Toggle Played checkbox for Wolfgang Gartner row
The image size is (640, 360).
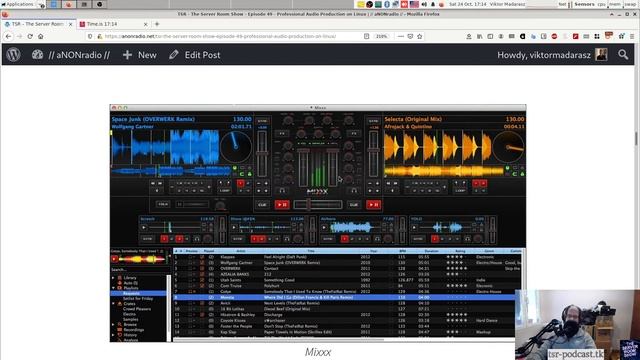(x=202, y=263)
